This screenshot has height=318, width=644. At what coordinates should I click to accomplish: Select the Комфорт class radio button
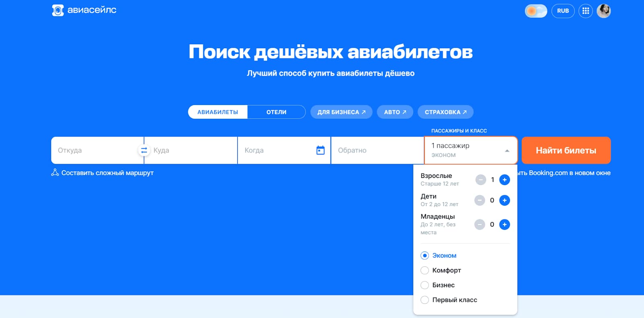(425, 270)
